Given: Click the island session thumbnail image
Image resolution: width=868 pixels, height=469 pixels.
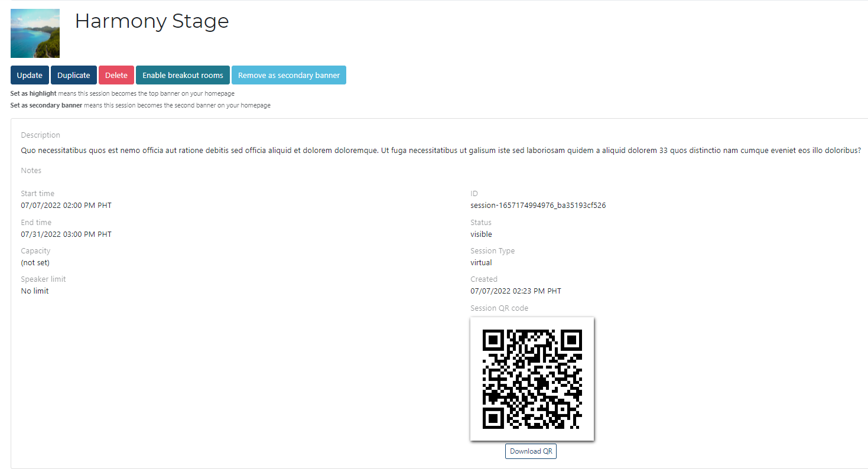Looking at the screenshot, I should 35,33.
